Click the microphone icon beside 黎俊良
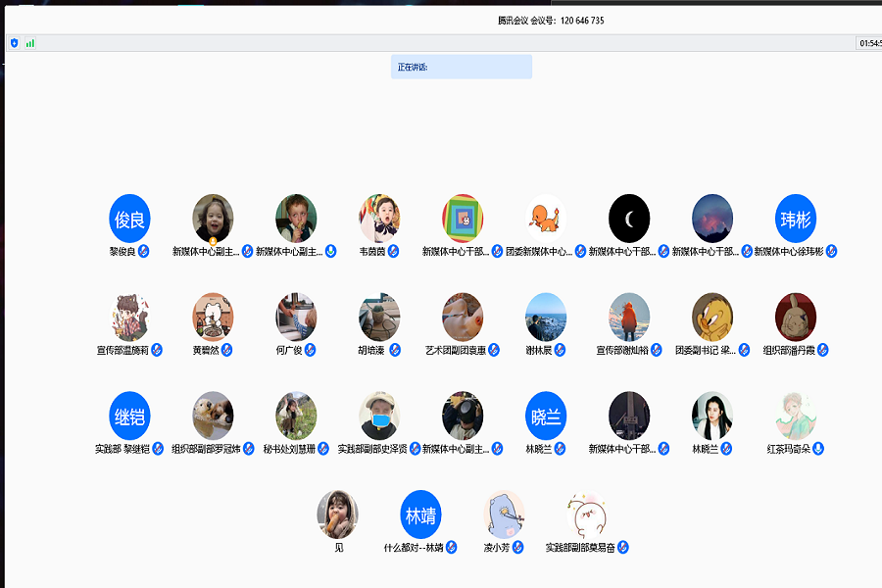 (143, 252)
